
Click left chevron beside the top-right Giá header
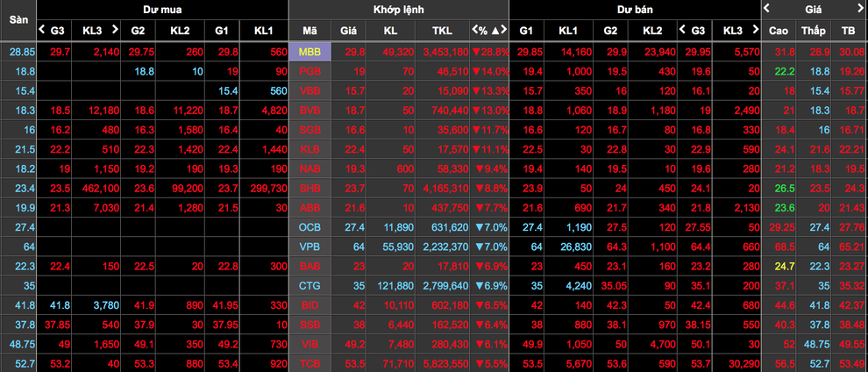click(x=766, y=8)
